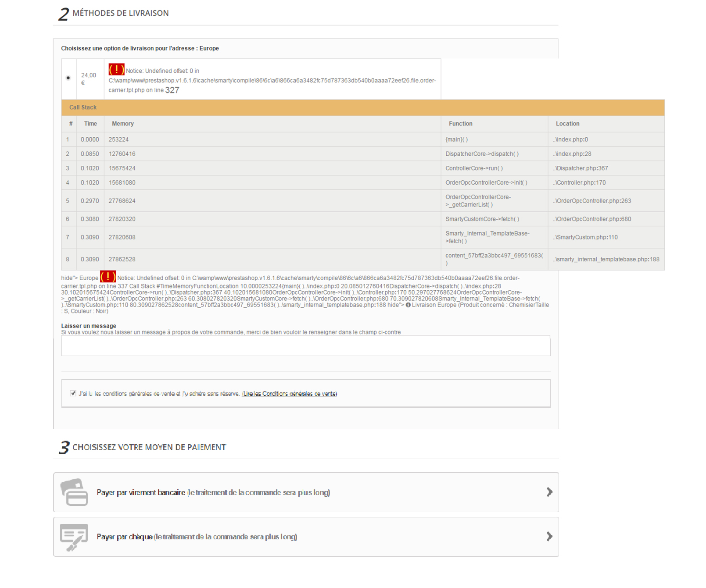706x588 pixels.
Task: Select the OrderOpcControllerCore->init( ) cell
Action: (x=495, y=183)
